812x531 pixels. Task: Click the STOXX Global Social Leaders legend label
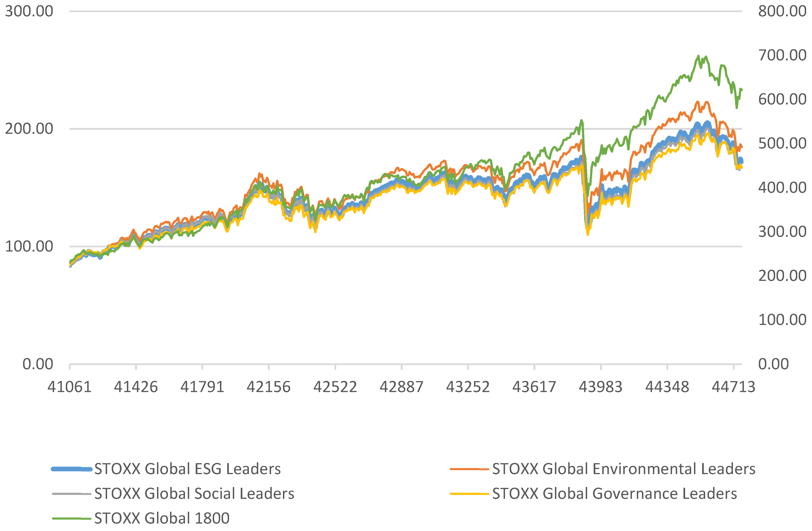click(x=194, y=493)
